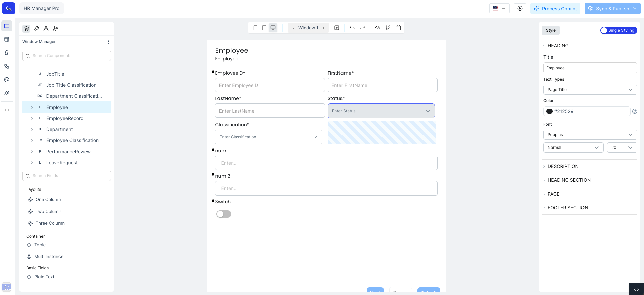Add a new window

(x=337, y=28)
